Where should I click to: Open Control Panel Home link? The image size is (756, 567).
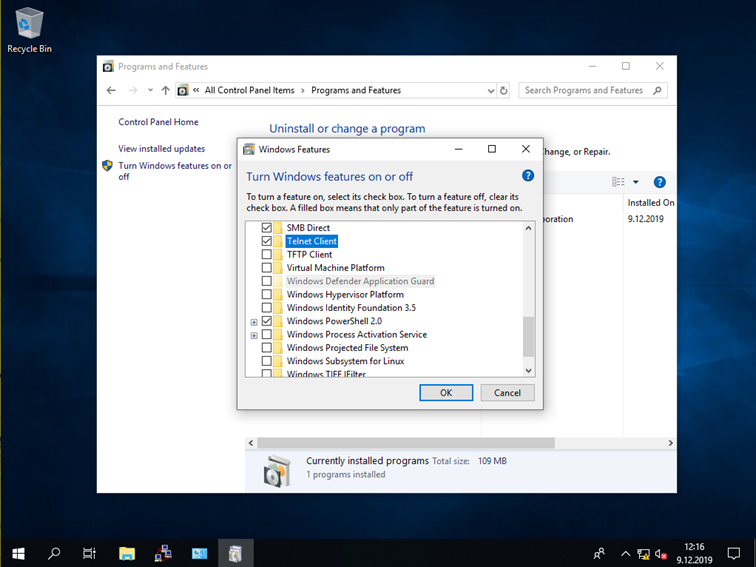[x=158, y=122]
